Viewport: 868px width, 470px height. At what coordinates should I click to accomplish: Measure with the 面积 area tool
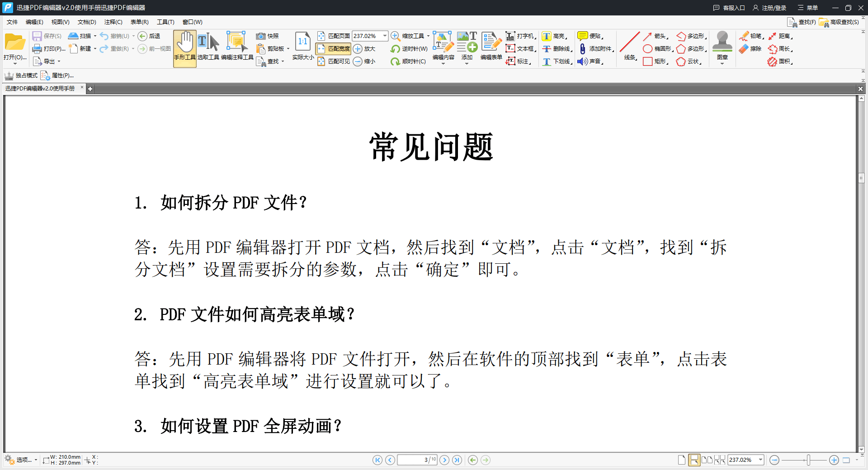[x=780, y=61]
